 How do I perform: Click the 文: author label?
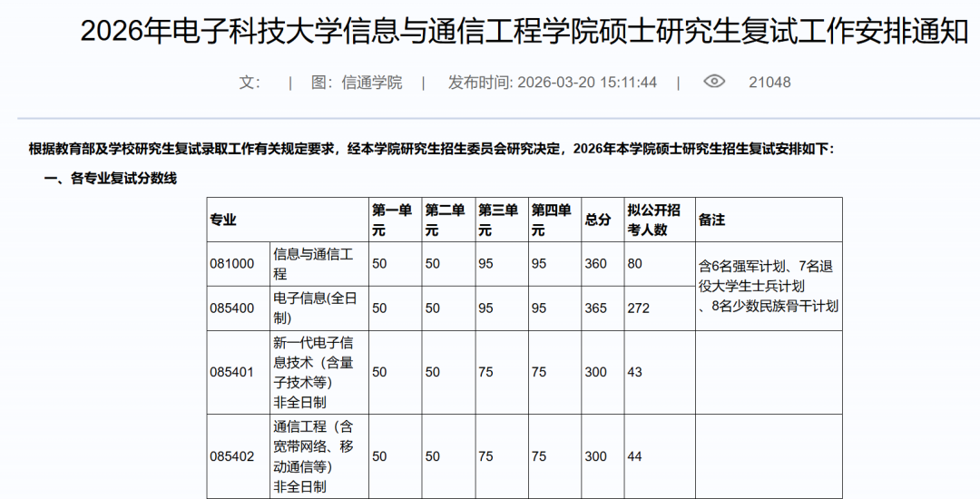[x=250, y=83]
